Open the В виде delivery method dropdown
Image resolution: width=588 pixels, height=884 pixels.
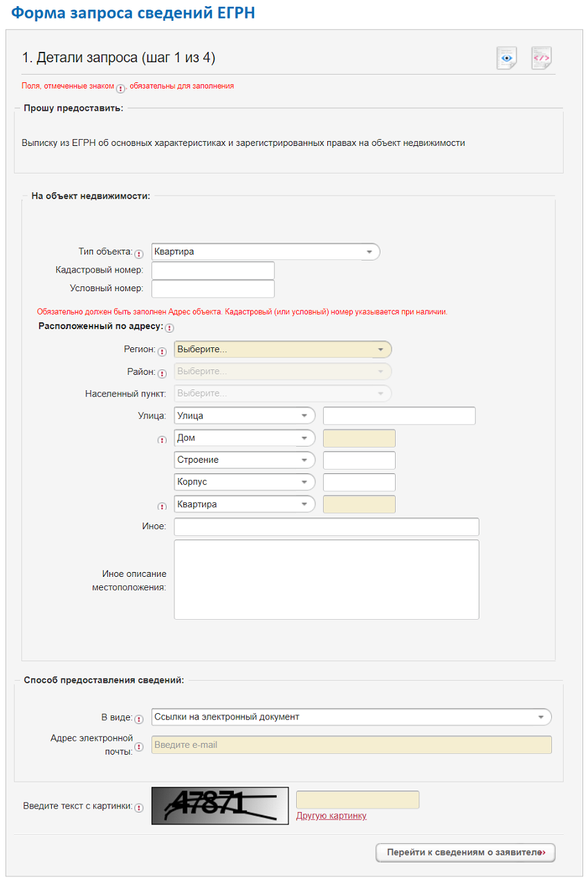351,717
